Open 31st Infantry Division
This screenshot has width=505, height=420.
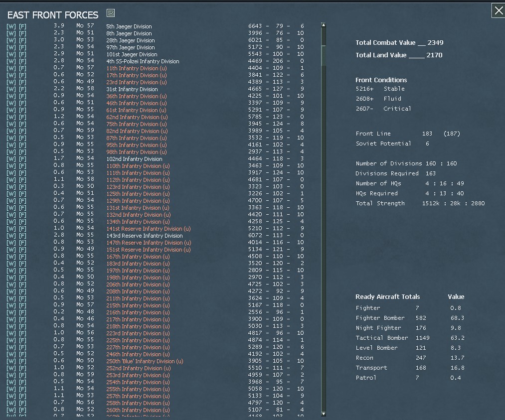point(132,89)
